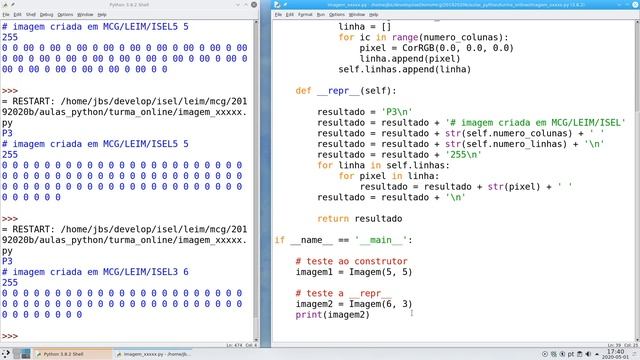This screenshot has width=640, height=360.
Task: Open File menu in Python Shell window
Action: [x=6, y=15]
